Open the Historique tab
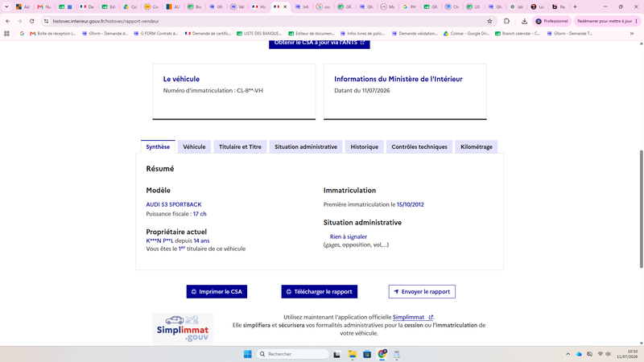Image resolution: width=644 pixels, height=362 pixels. click(x=365, y=147)
